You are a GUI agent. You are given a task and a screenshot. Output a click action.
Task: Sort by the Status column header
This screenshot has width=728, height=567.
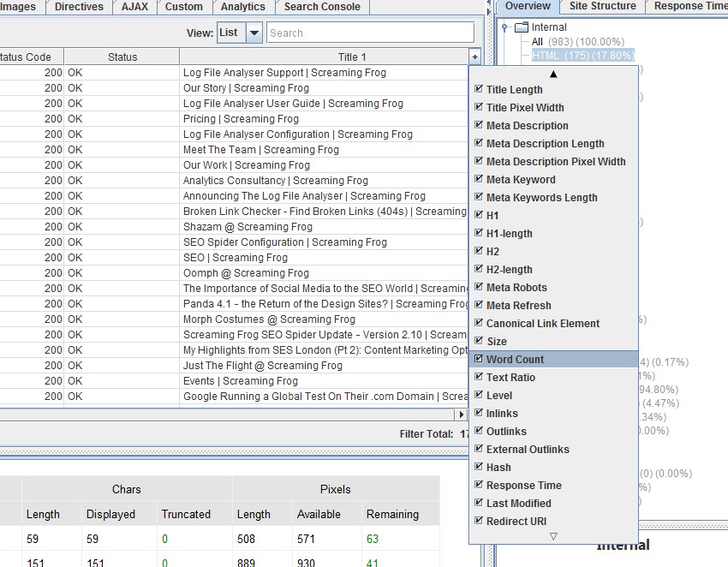122,57
